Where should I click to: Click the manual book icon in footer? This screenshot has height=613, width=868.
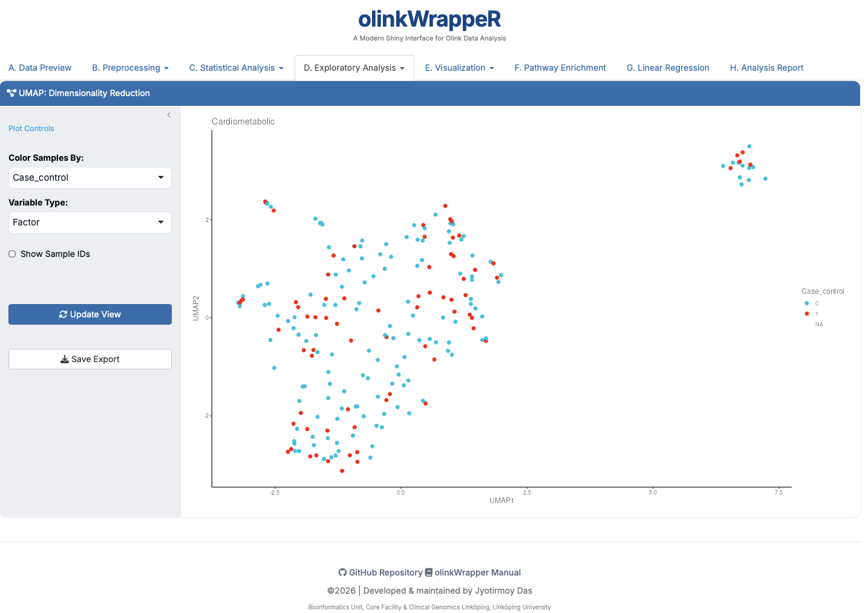pyautogui.click(x=428, y=572)
